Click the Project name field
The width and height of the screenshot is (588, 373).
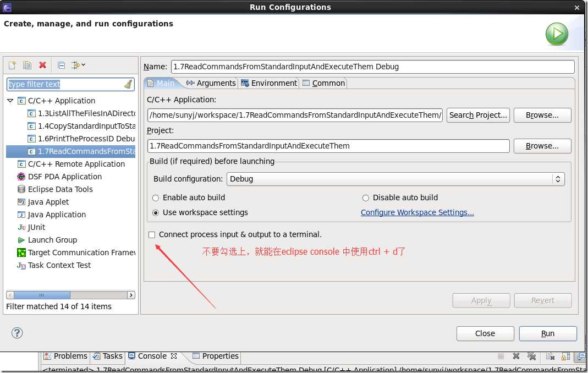point(328,146)
